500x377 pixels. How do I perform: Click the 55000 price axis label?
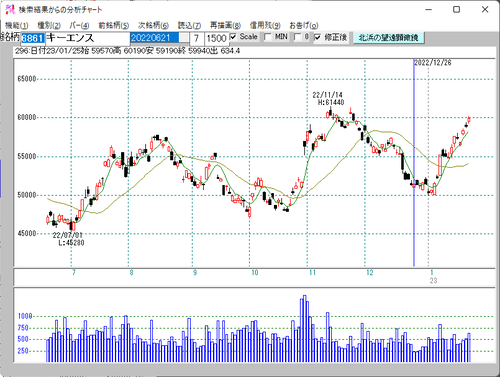pyautogui.click(x=27, y=156)
